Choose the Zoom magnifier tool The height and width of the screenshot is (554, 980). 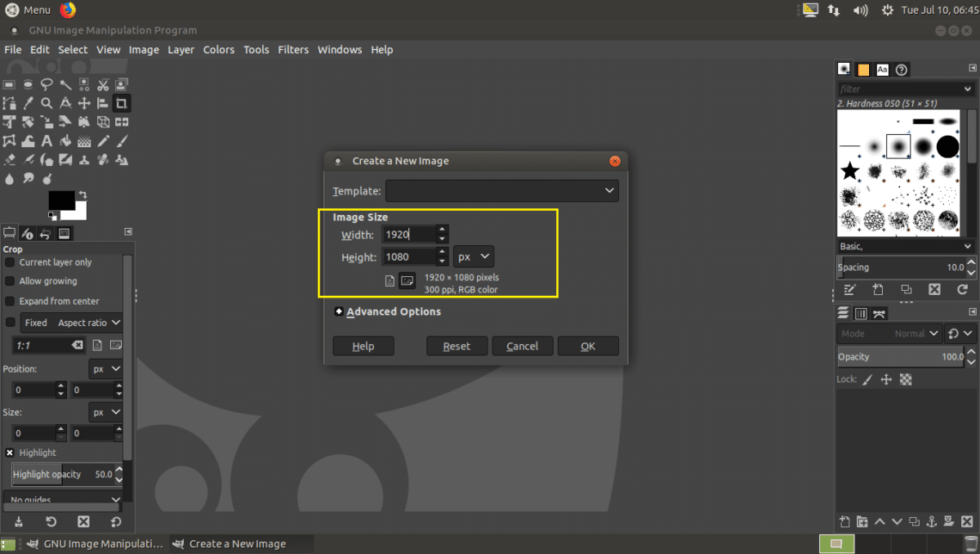point(46,103)
